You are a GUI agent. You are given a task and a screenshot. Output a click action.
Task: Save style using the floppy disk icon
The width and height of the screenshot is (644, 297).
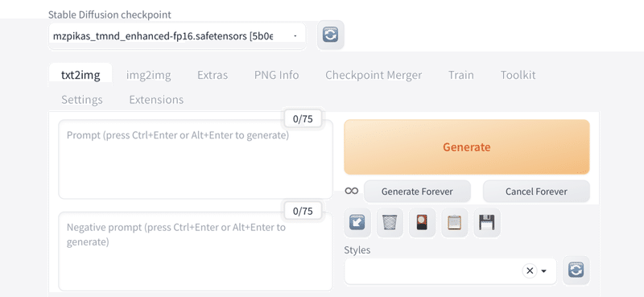(487, 223)
